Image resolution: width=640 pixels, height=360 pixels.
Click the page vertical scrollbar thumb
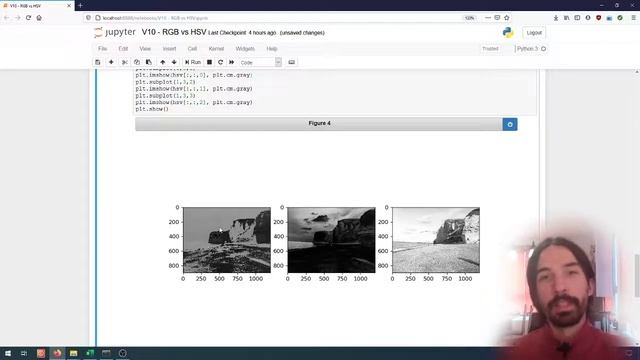click(637, 276)
